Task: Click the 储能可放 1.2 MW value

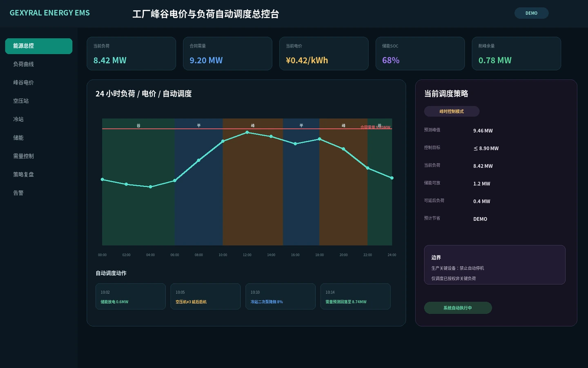Action: 482,184
